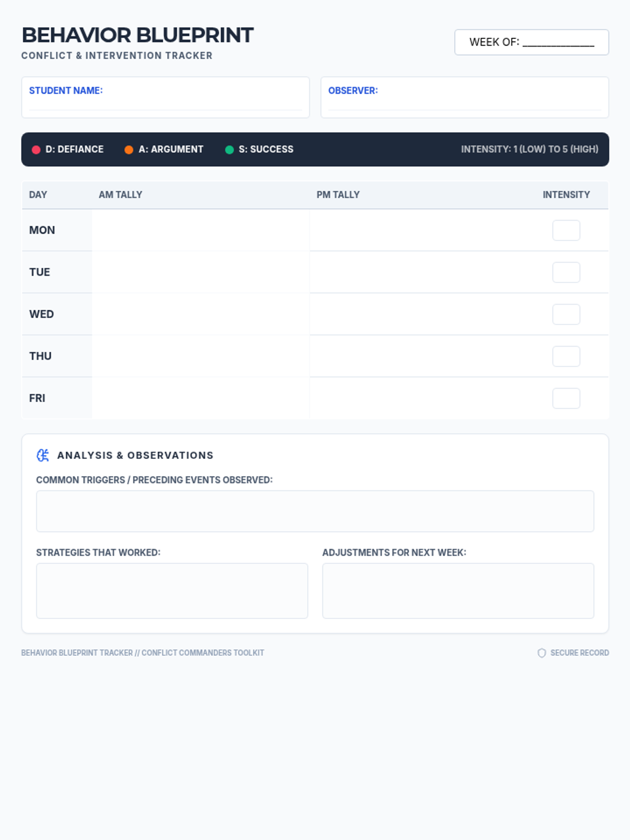Click the Wednesday intensity box
The height and width of the screenshot is (840, 630).
(x=566, y=314)
